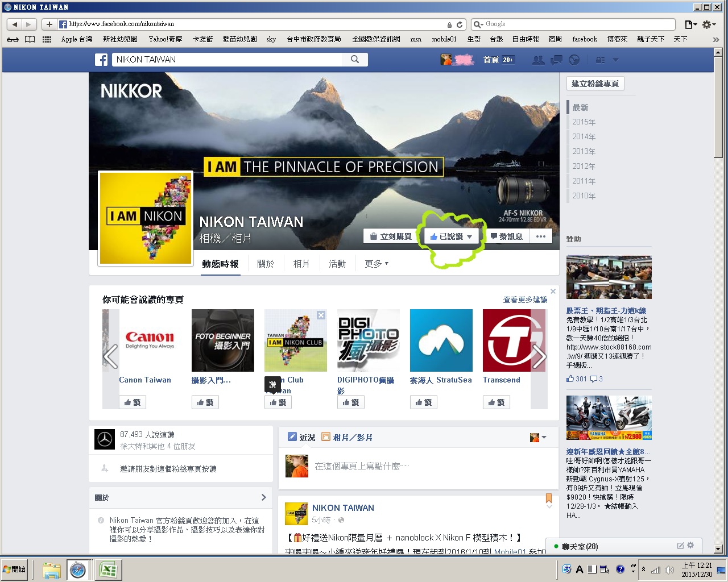The image size is (728, 582).
Task: Open file explorer folder on taskbar
Action: (52, 570)
